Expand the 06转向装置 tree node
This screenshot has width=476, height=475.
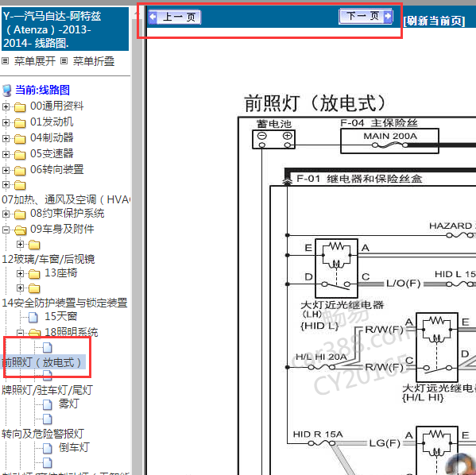pyautogui.click(x=6, y=170)
